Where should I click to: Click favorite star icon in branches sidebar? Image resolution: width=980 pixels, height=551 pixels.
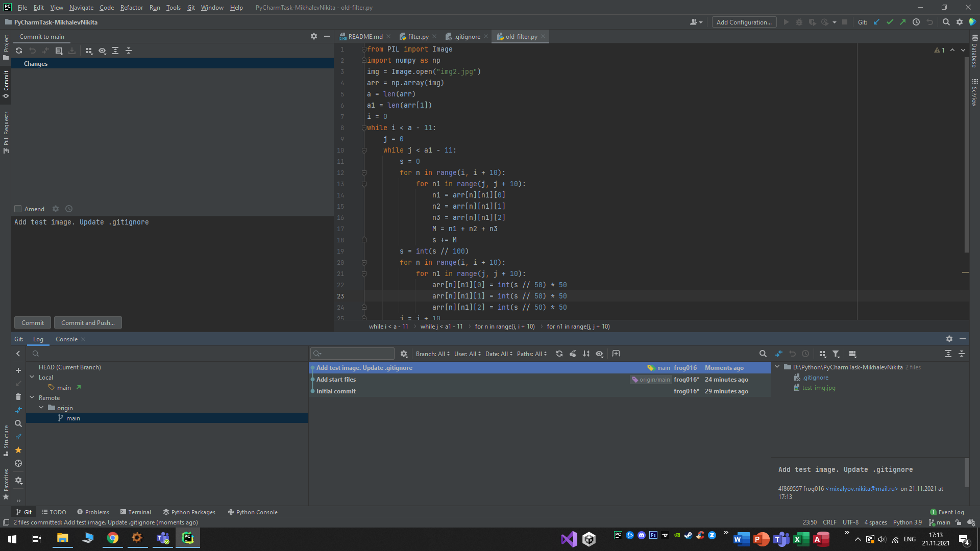click(x=18, y=450)
